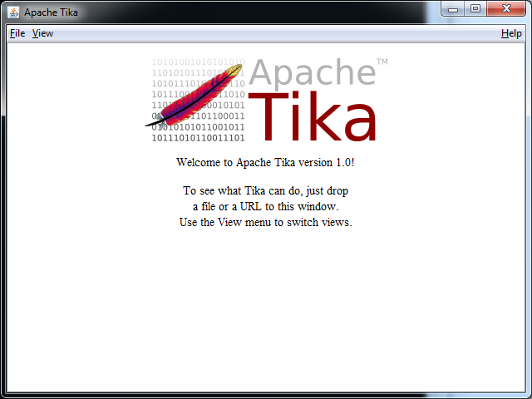
Task: Close the Apache Tika window
Action: 506,9
